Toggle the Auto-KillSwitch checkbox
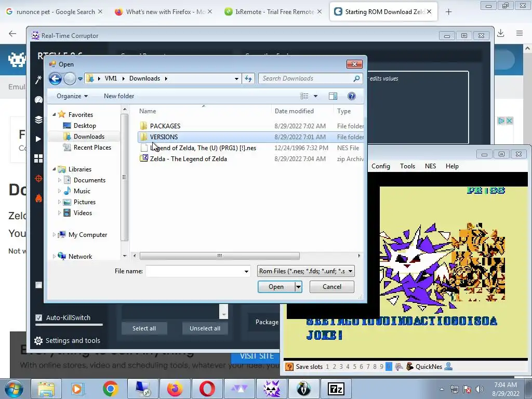Screen dimensions: 532x399 click(x=38, y=318)
